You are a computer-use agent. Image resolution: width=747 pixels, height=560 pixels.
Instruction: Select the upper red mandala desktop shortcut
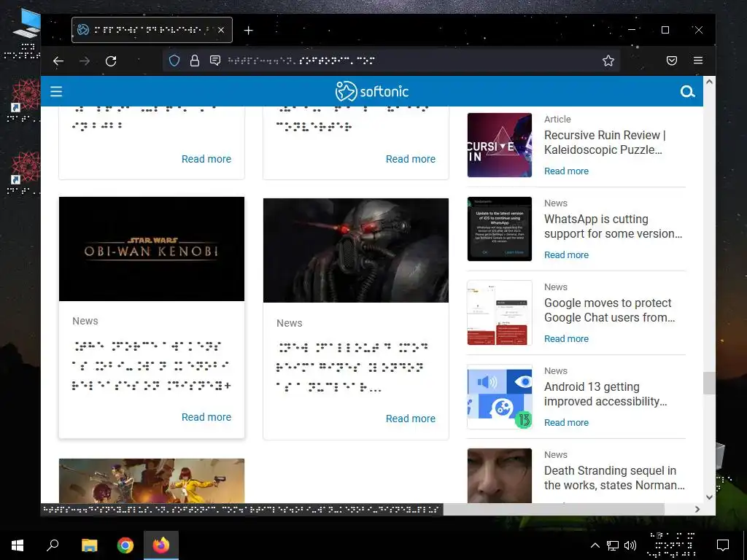23,101
